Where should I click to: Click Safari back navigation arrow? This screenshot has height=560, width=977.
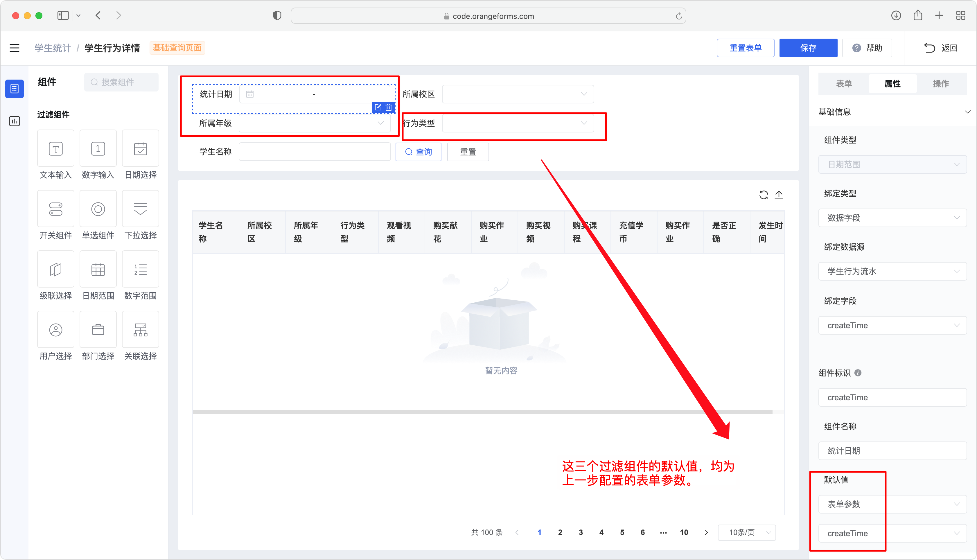tap(98, 15)
